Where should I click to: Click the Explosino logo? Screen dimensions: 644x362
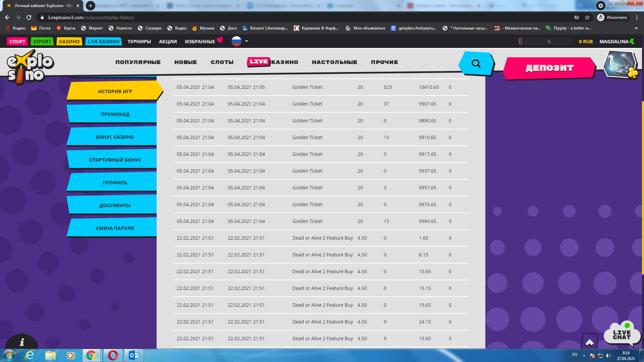(30, 67)
